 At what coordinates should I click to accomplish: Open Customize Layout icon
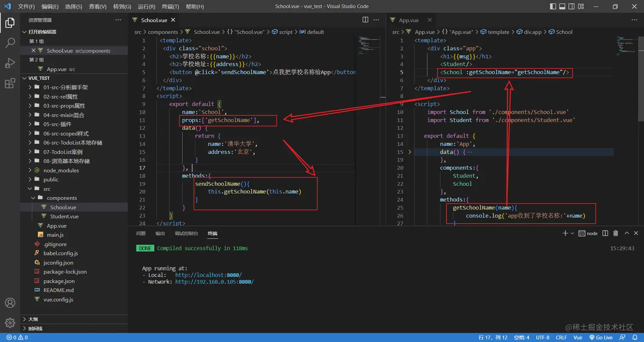point(580,6)
